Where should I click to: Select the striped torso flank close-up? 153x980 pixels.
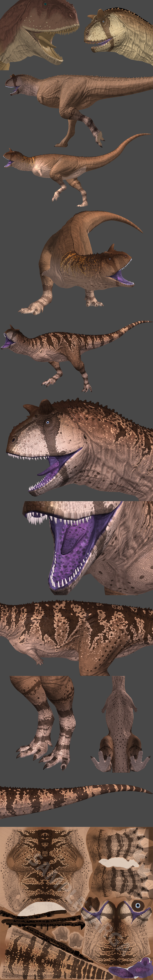point(76,638)
